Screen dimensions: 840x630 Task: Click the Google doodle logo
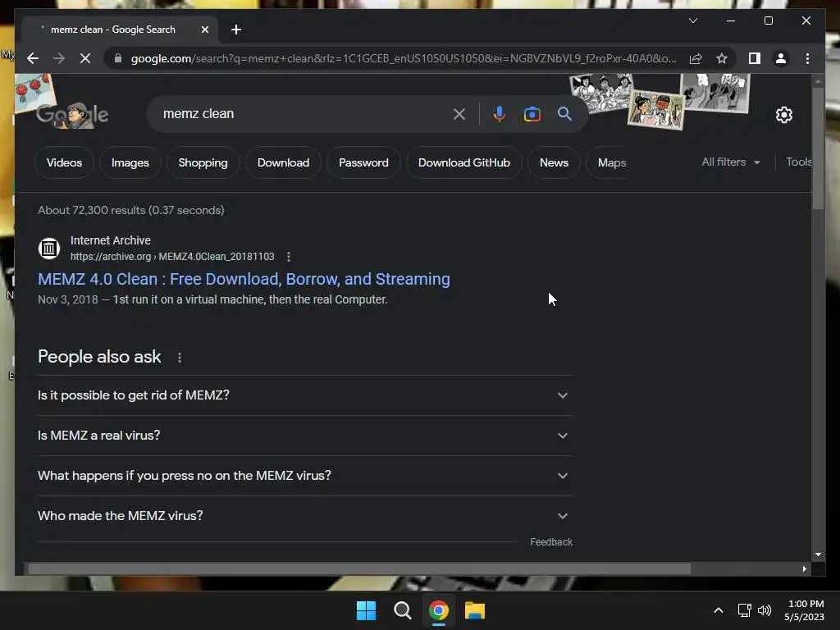click(x=73, y=114)
